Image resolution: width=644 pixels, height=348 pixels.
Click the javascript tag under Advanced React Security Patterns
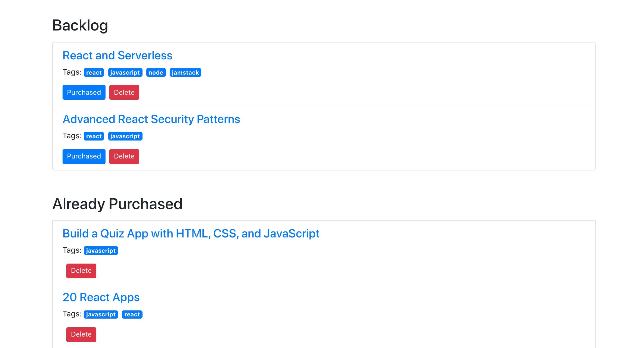pos(125,136)
